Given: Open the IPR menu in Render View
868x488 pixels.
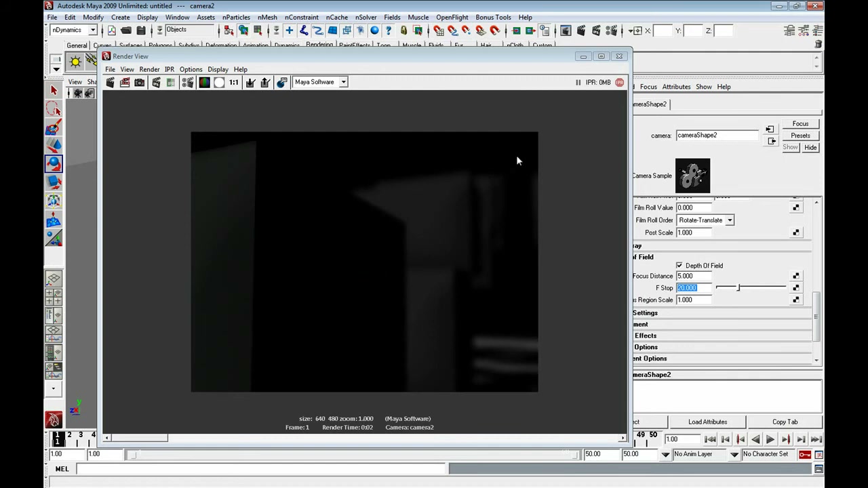Looking at the screenshot, I should pyautogui.click(x=170, y=69).
